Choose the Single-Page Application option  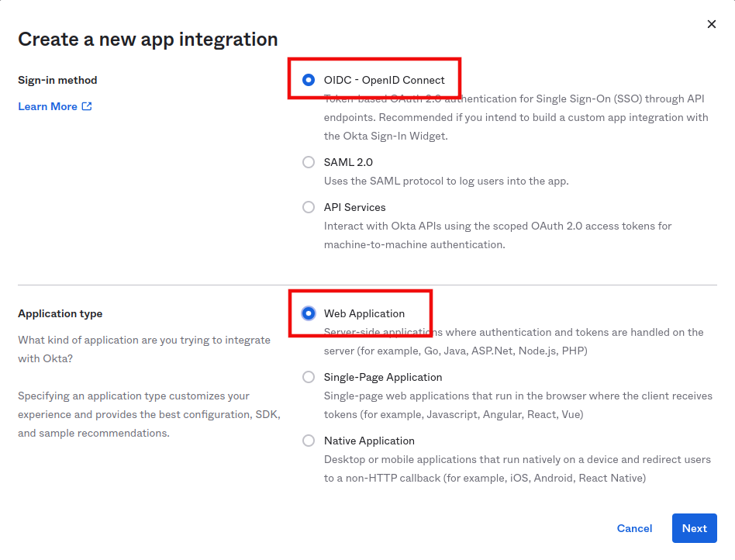pyautogui.click(x=309, y=377)
